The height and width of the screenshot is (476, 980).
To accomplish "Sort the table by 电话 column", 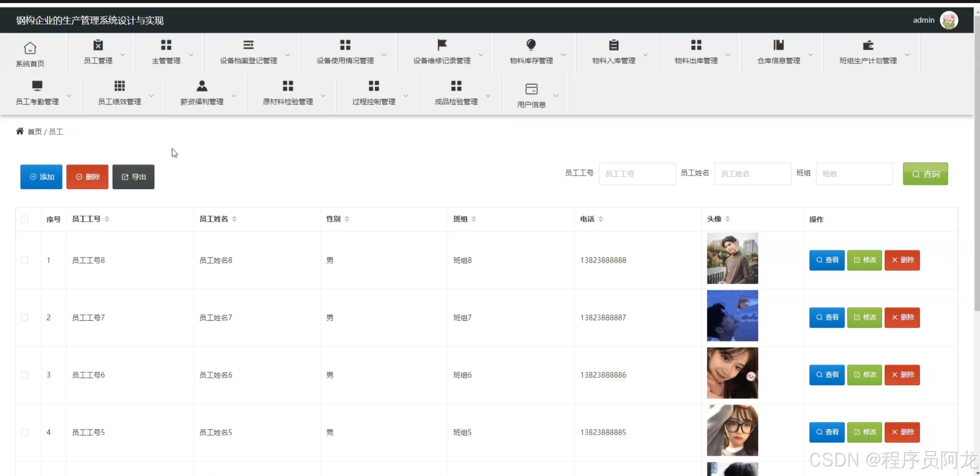I will pyautogui.click(x=600, y=219).
